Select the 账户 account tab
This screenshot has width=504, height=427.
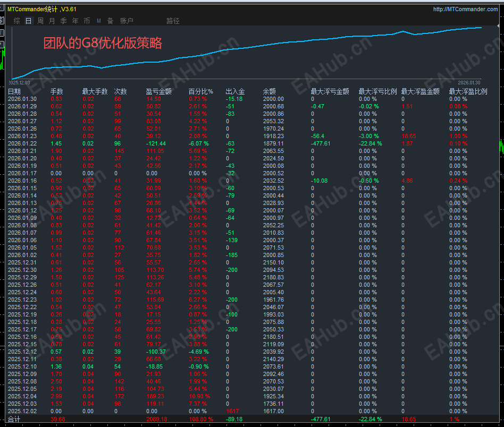point(127,21)
